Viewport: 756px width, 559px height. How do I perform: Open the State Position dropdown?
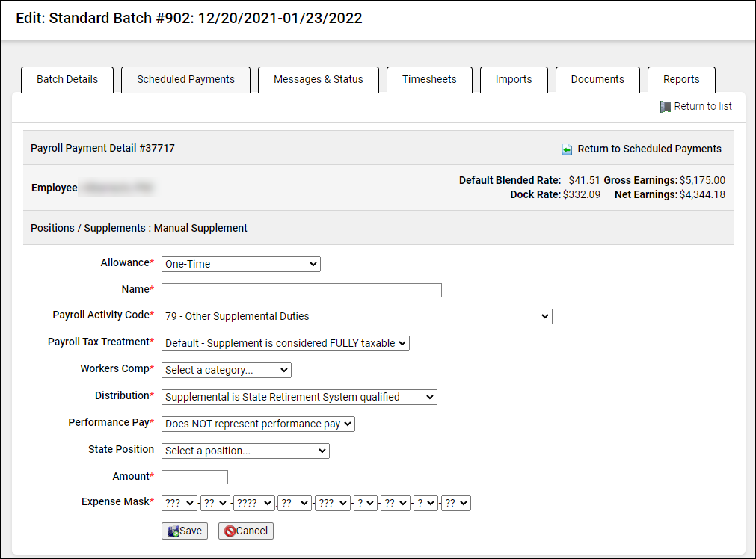[x=245, y=451]
